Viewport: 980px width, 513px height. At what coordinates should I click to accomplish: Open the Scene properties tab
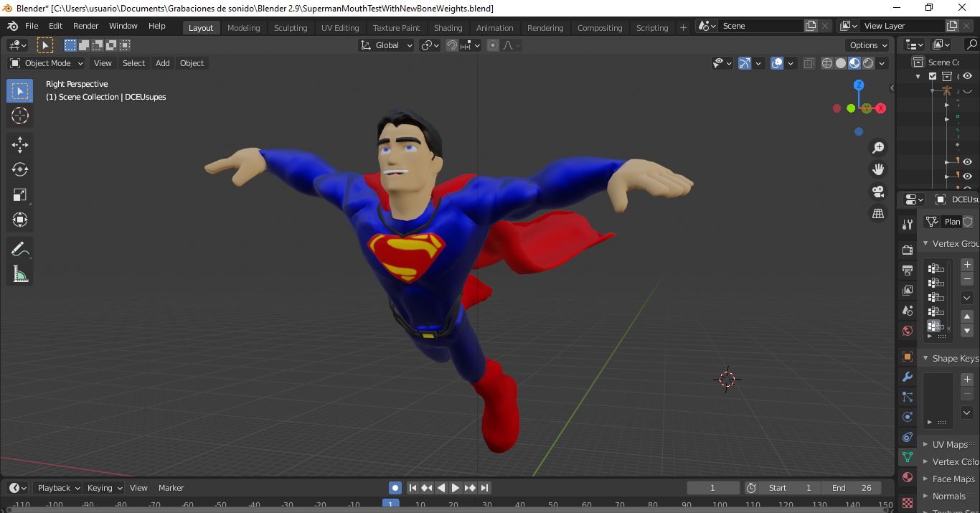coord(908,311)
